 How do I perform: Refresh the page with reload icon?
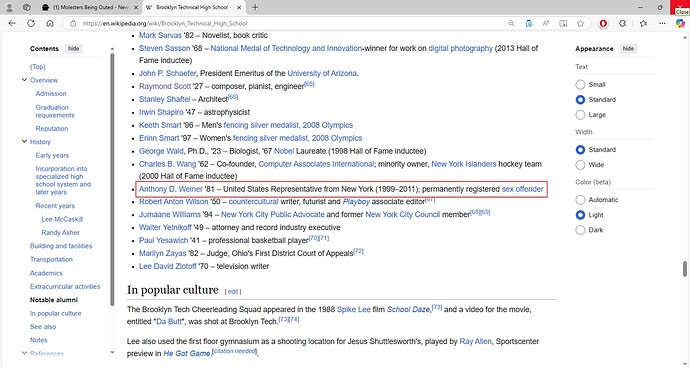point(31,23)
